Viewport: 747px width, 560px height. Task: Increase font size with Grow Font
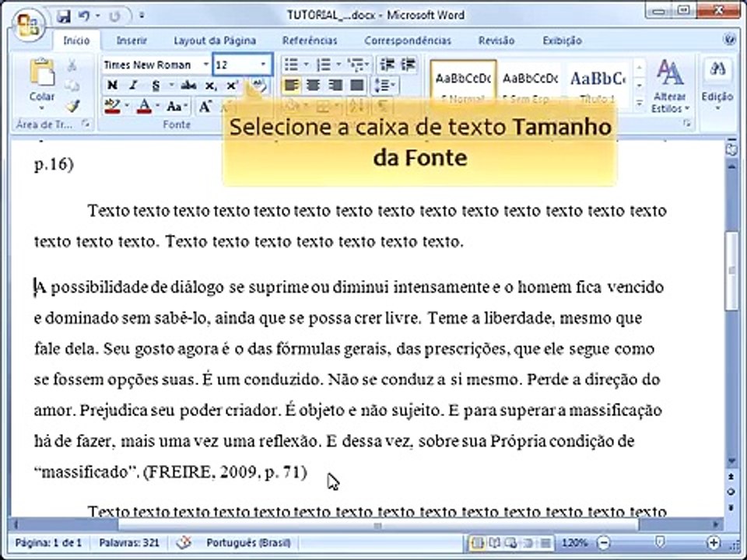205,107
